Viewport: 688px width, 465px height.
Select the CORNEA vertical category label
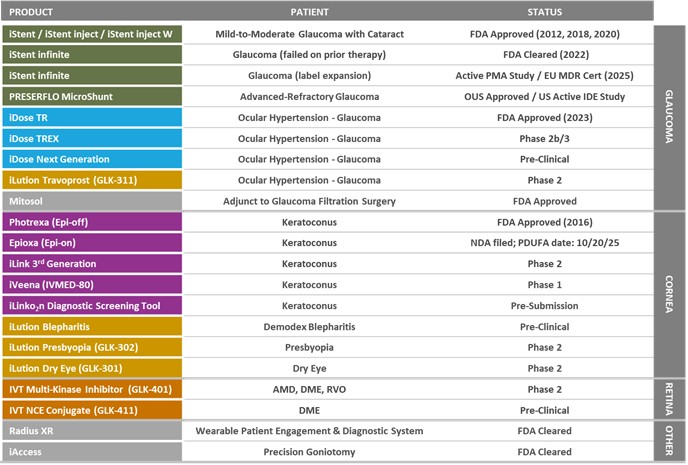tap(669, 294)
